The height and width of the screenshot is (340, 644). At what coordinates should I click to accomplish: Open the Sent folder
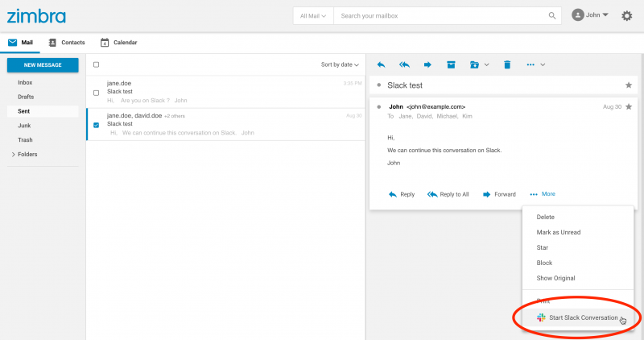[43, 111]
